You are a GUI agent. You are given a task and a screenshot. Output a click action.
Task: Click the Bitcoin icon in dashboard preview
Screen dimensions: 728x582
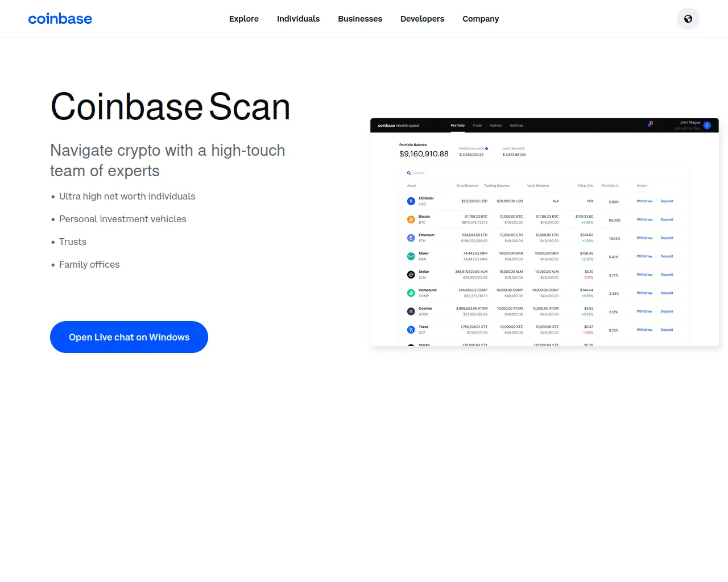point(411,219)
